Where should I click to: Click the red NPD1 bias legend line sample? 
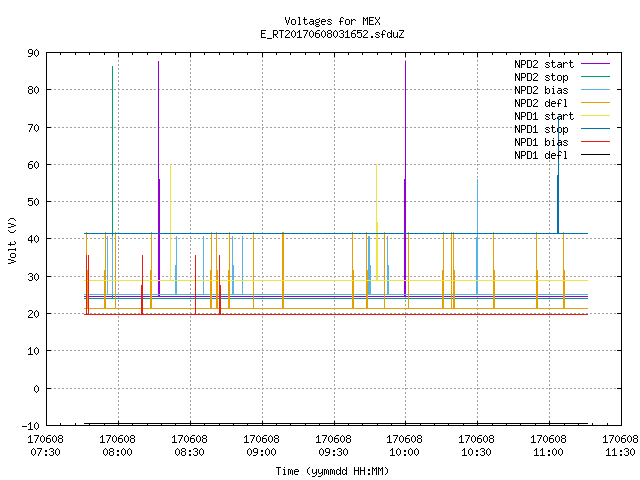596,142
